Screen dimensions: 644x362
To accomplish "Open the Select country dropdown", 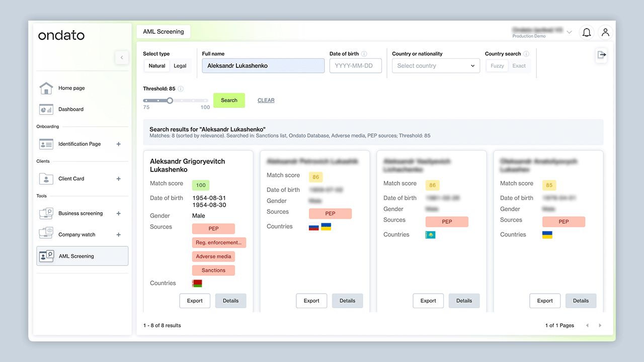I will (436, 66).
